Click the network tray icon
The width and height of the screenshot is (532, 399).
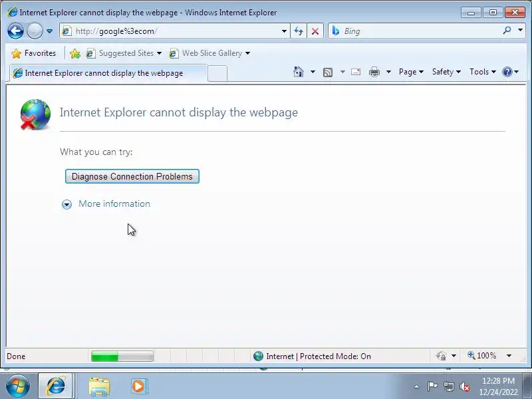pos(449,386)
